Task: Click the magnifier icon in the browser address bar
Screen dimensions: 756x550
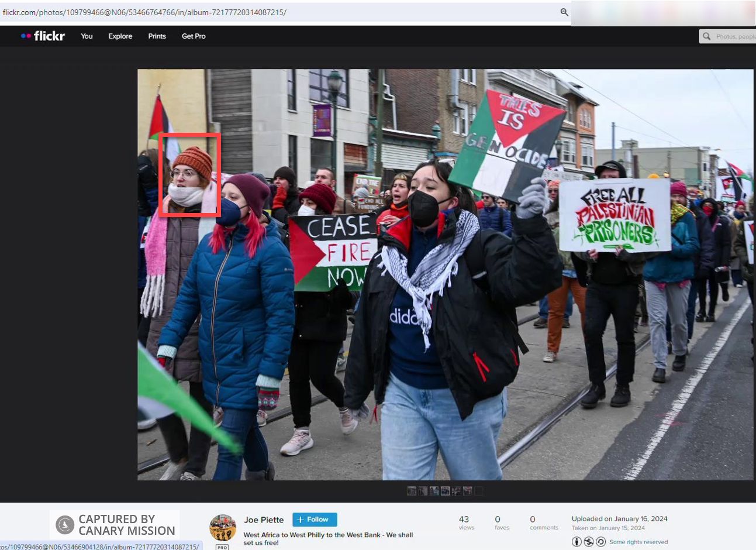Action: (x=564, y=12)
